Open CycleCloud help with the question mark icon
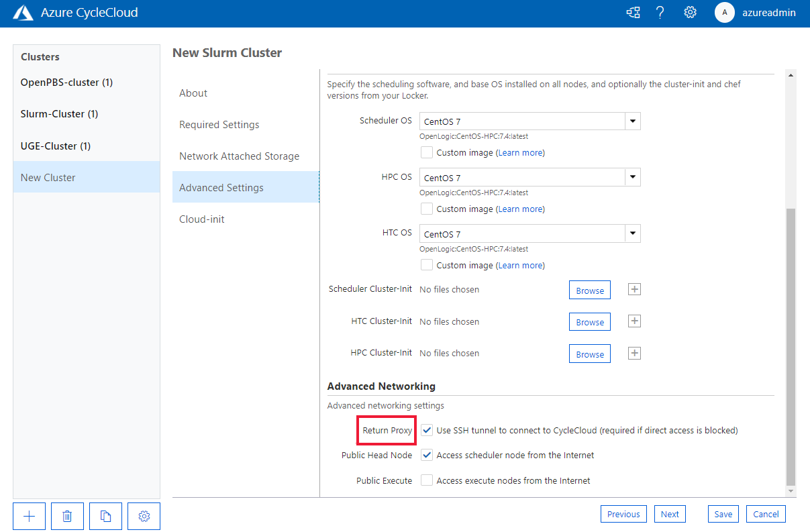 pyautogui.click(x=660, y=12)
